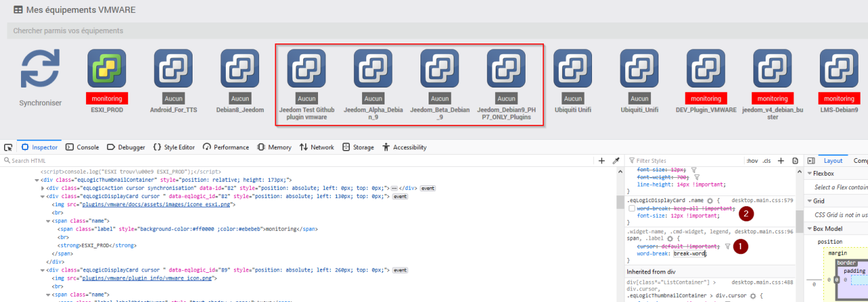Image resolution: width=868 pixels, height=302 pixels.
Task: Collapse the Grid section
Action: tap(809, 201)
